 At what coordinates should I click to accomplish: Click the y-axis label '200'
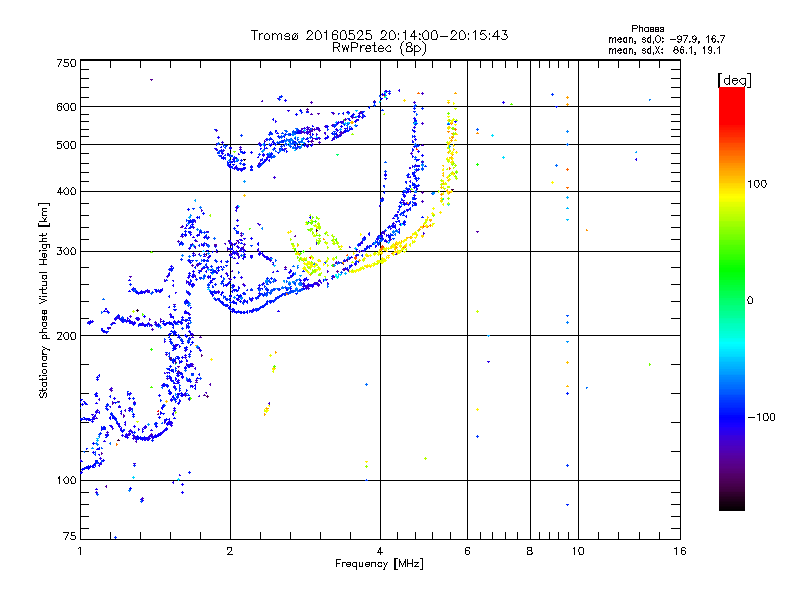pos(67,336)
